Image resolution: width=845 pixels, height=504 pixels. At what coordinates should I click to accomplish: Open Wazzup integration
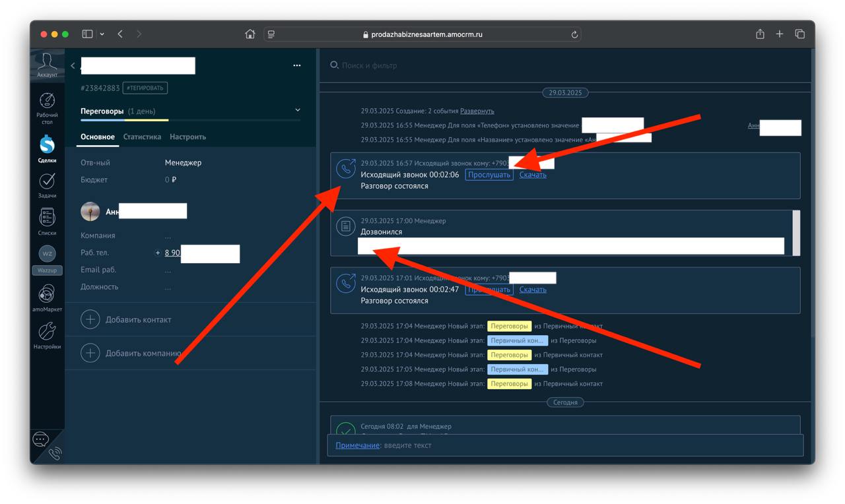coord(47,260)
